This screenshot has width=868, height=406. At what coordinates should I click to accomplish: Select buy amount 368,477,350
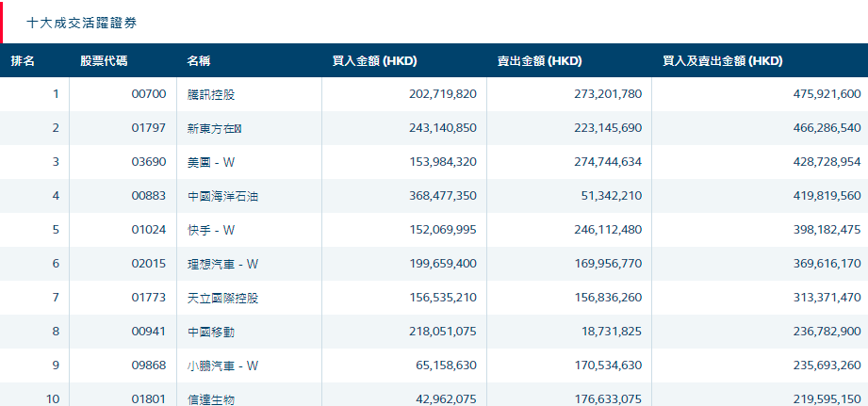coord(443,196)
